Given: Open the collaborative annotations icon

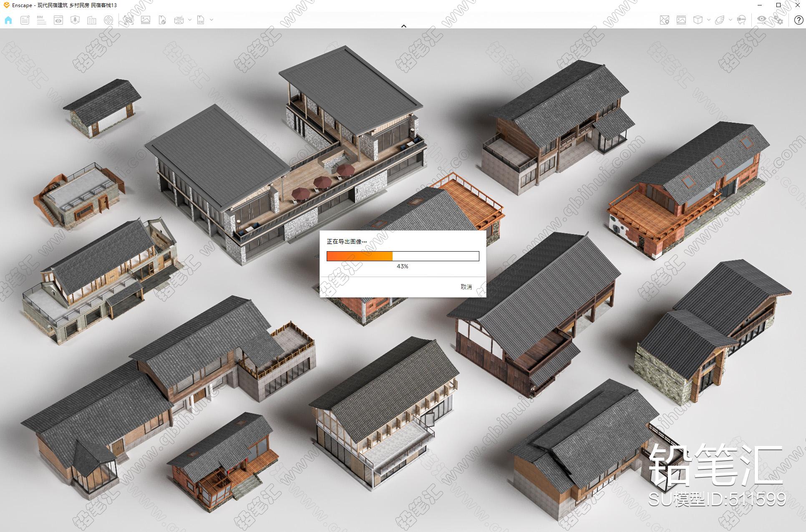Looking at the screenshot, I should click(x=25, y=20).
